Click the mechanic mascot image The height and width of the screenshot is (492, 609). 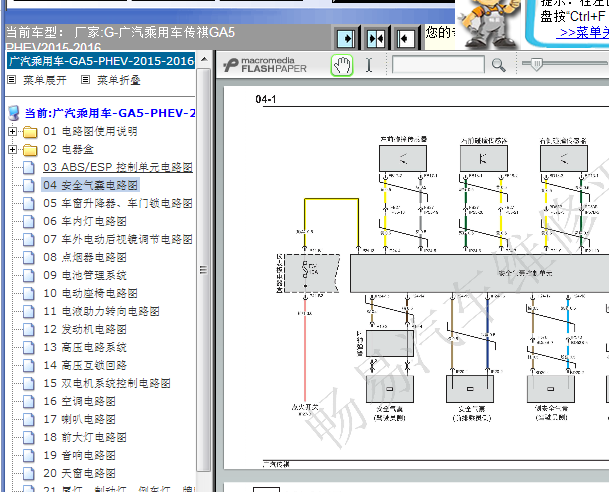(488, 23)
